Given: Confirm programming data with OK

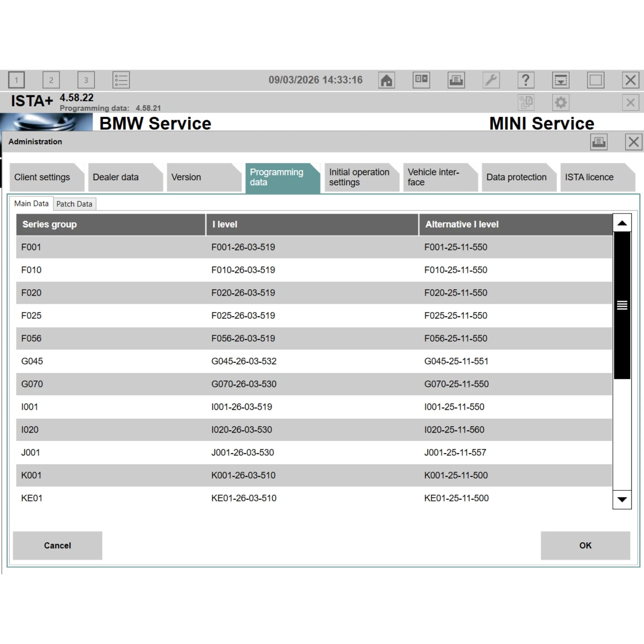Looking at the screenshot, I should click(x=585, y=545).
